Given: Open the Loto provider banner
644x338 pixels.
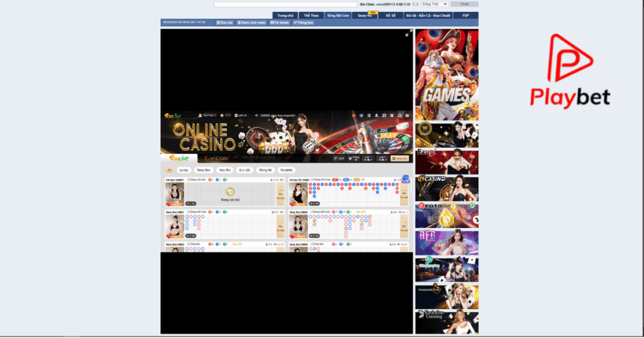Looking at the screenshot, I should (x=447, y=215).
